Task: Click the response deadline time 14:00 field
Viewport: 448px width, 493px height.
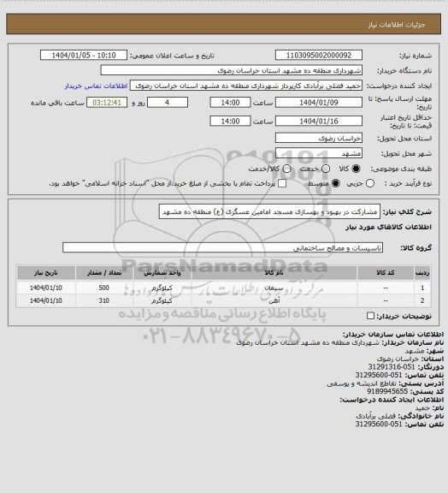Action: click(x=230, y=103)
